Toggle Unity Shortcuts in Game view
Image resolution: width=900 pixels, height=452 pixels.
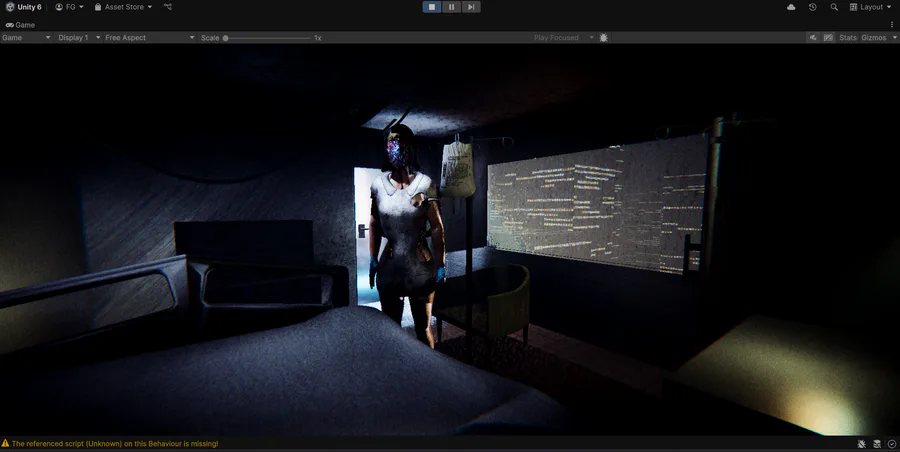coord(828,37)
